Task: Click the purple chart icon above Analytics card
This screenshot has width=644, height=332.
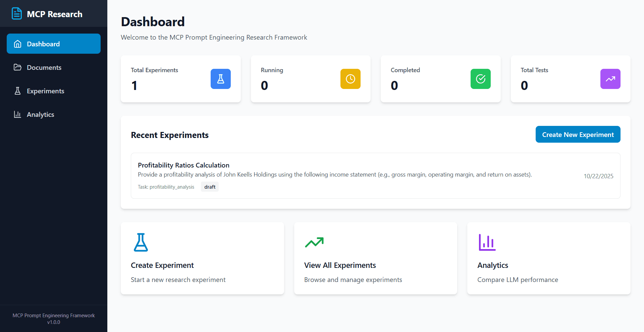Action: (x=487, y=242)
